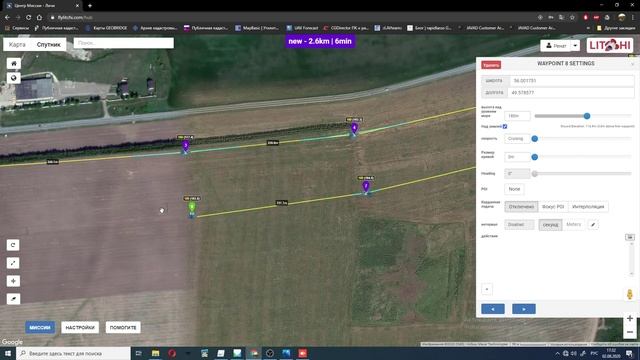The width and height of the screenshot is (640, 360).
Task: Reload the browser page
Action: point(28,18)
